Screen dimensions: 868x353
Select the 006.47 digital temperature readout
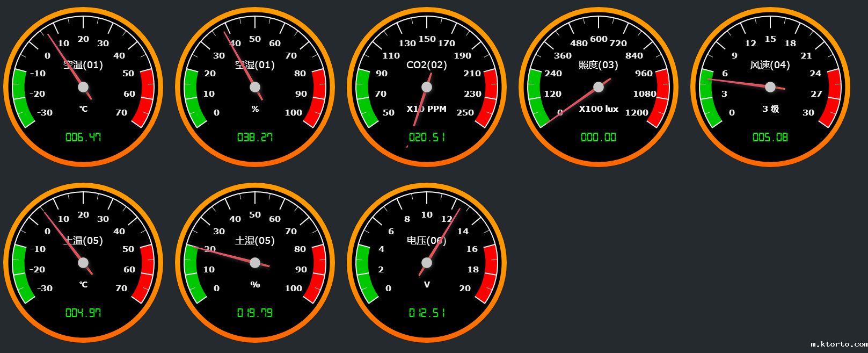(x=83, y=138)
